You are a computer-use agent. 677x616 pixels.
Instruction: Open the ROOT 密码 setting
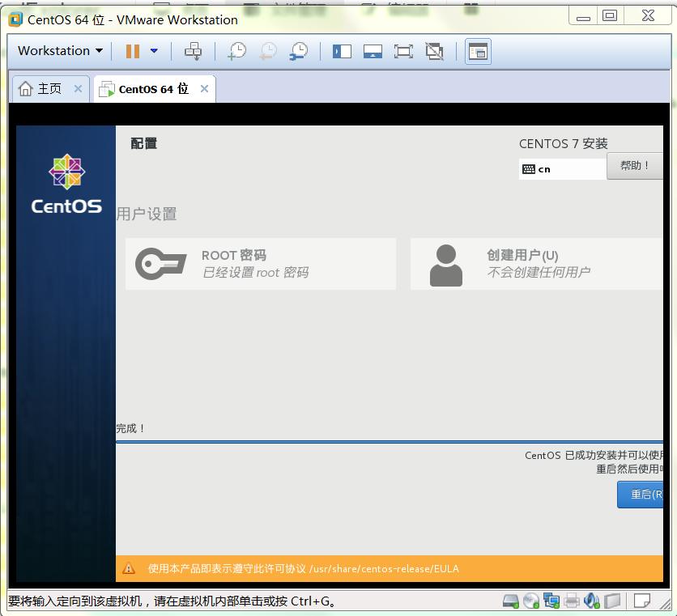261,264
